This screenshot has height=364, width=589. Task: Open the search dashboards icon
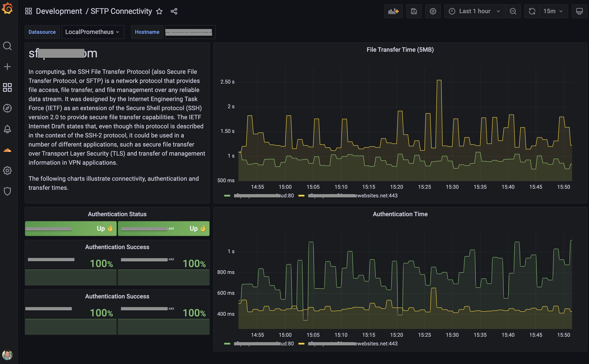click(7, 46)
